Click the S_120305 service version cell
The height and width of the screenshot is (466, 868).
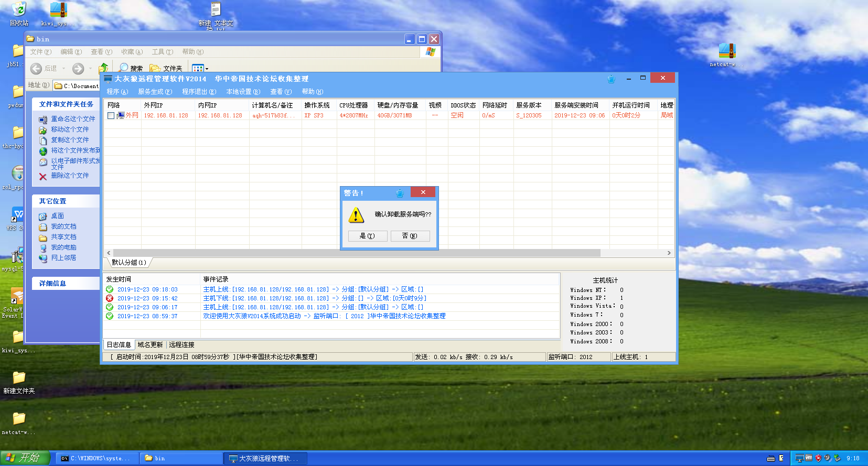[x=529, y=115]
